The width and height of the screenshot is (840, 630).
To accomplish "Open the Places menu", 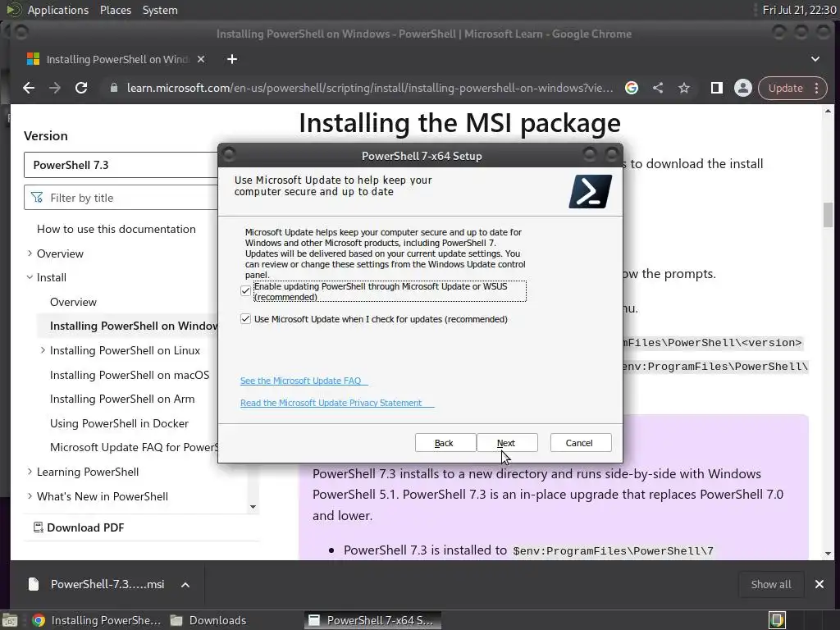I will (115, 10).
